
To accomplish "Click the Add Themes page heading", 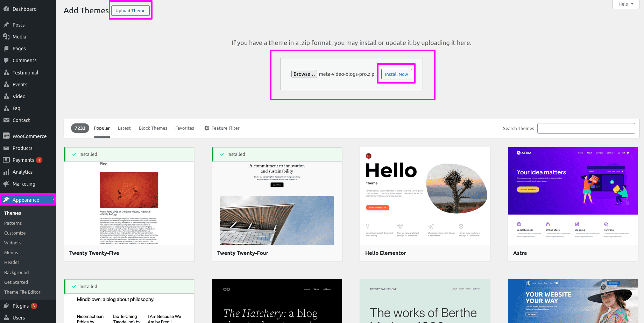I will tap(86, 10).
